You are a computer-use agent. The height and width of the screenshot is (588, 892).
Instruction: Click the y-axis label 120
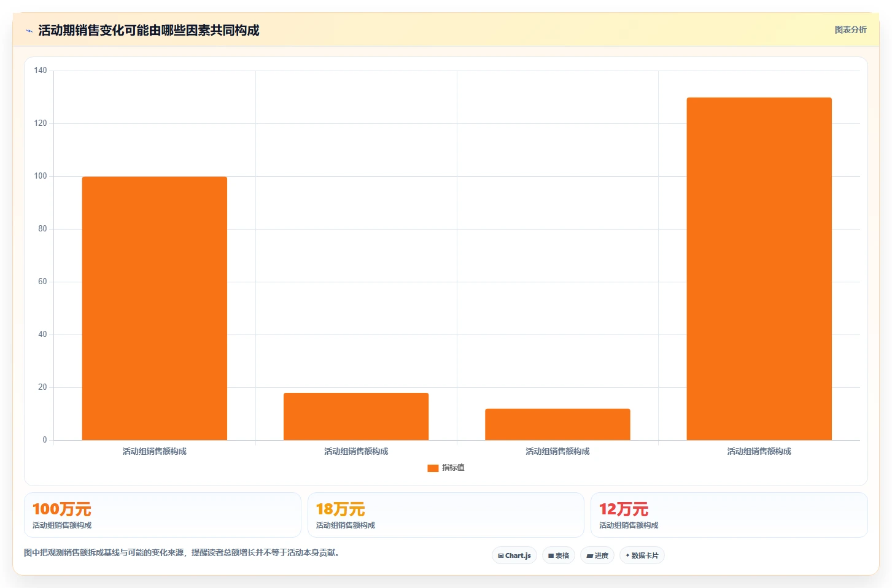pyautogui.click(x=41, y=123)
